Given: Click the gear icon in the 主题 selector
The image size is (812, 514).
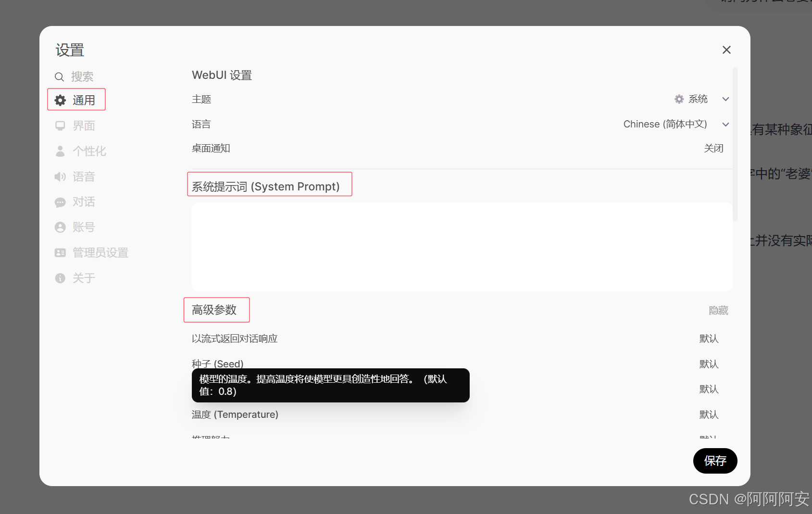Looking at the screenshot, I should point(679,99).
